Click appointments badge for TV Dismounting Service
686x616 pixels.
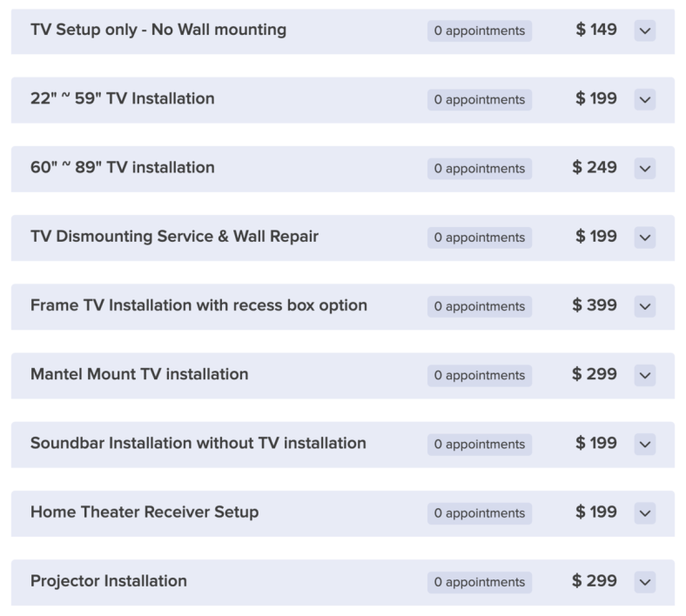coord(480,237)
